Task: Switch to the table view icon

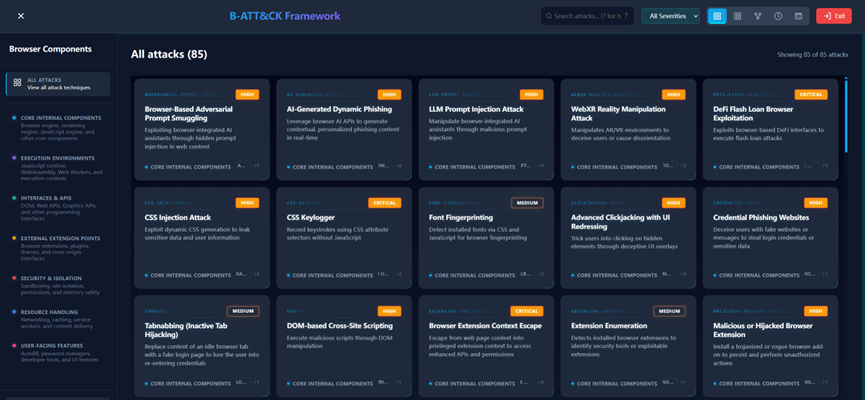Action: click(738, 16)
